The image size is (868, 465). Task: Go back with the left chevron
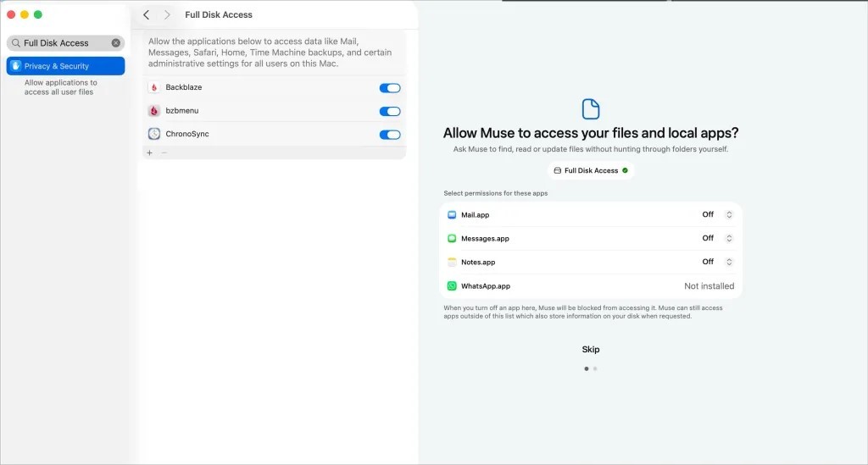coord(146,15)
